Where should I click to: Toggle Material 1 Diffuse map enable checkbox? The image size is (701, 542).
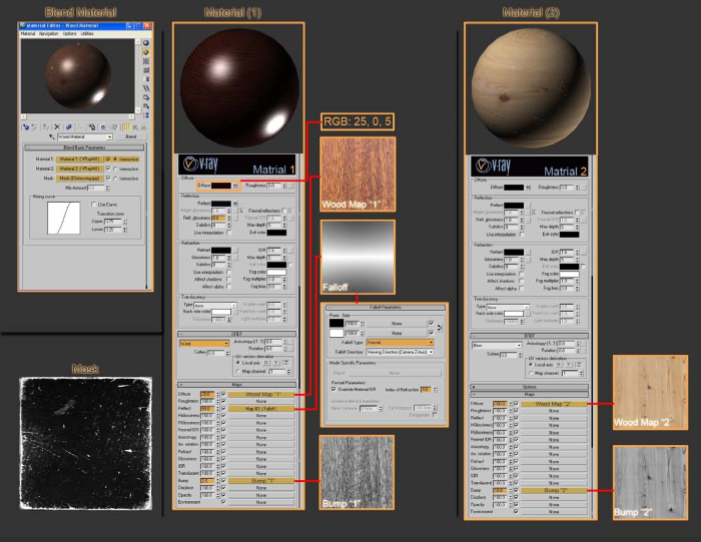click(223, 394)
